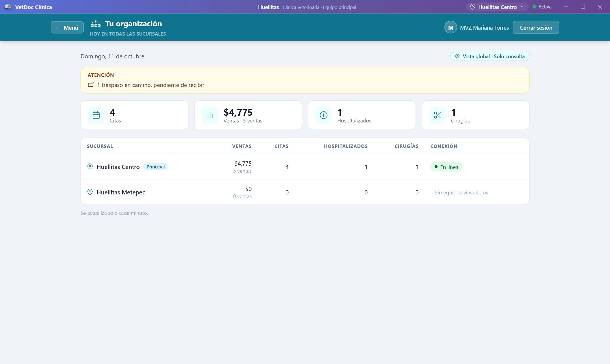Click the CONEXIÓN column header
The height and width of the screenshot is (364, 610).
click(x=444, y=146)
